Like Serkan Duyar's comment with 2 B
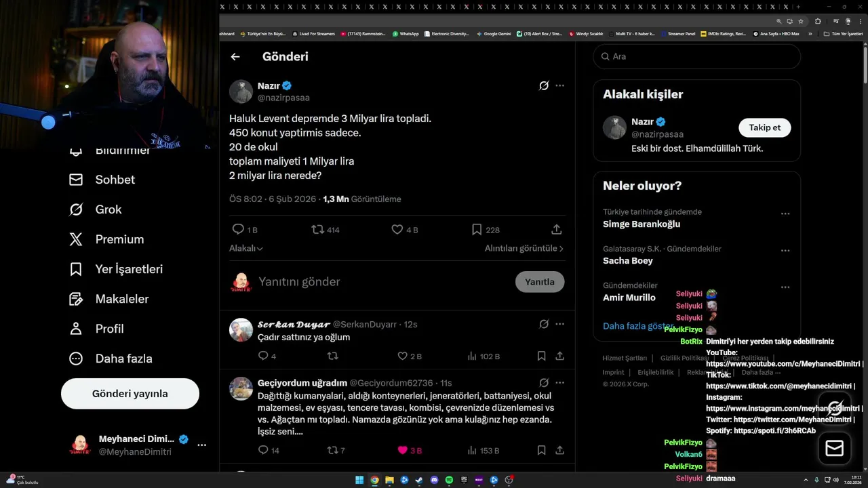The width and height of the screenshot is (868, 488). pos(410,356)
